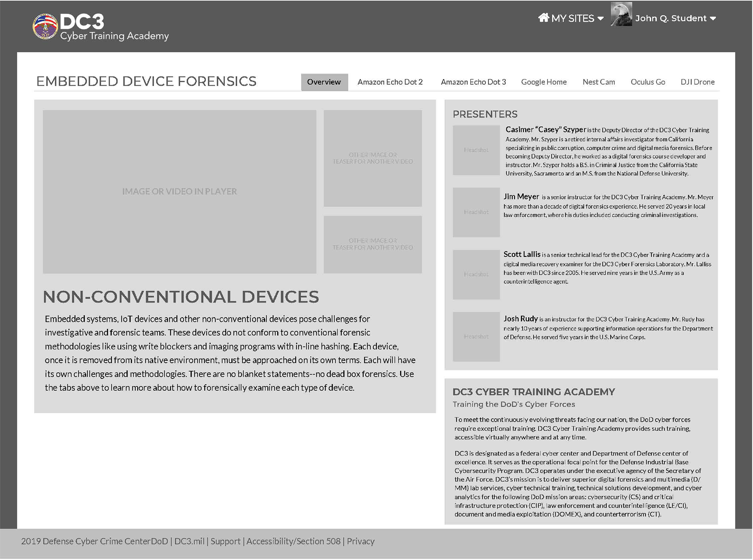This screenshot has width=753, height=560.
Task: Click the DC3 CYBER TRAINING ACADEMY heading
Action: pyautogui.click(x=534, y=392)
